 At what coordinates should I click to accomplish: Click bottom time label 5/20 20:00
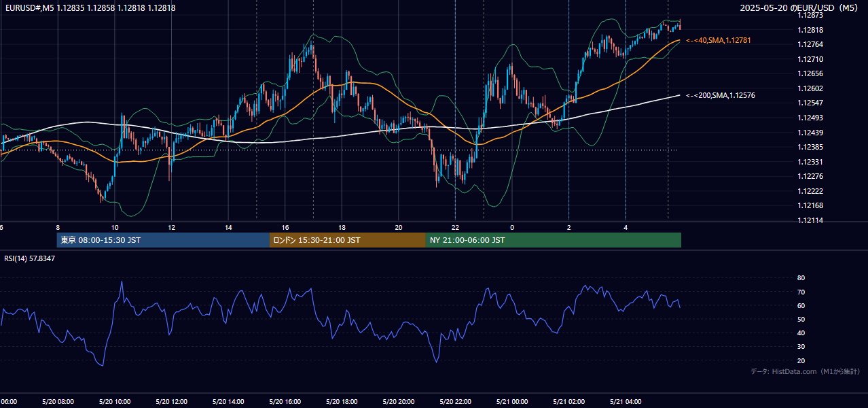pyautogui.click(x=399, y=402)
